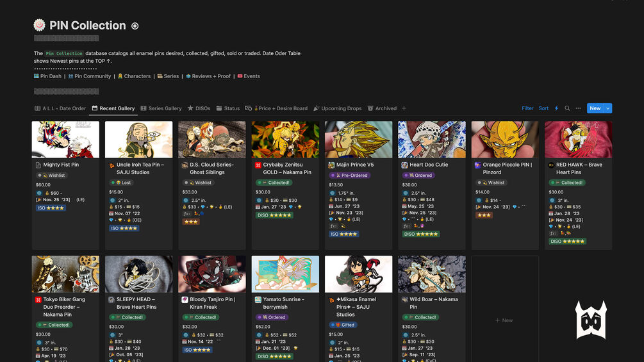Switch to the Series Gallery view

point(161,108)
